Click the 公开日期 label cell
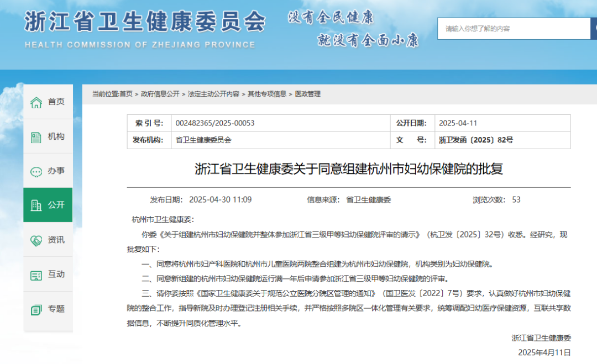Viewport: 597px width, 364px height. 413,123
